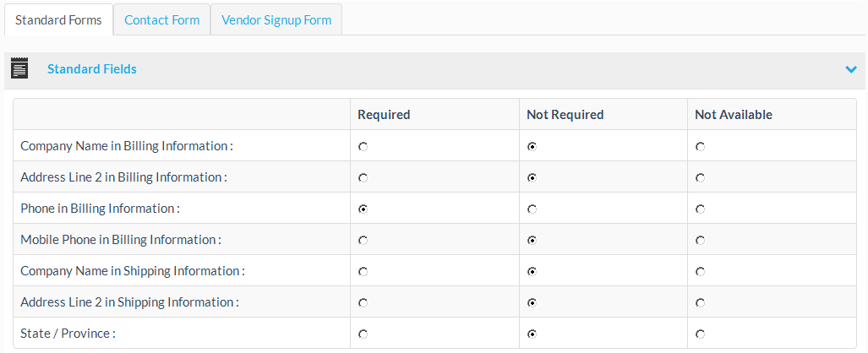Screen dimensions: 868x353
Task: Collapse the Standard Fields section chevron
Action: click(x=851, y=69)
